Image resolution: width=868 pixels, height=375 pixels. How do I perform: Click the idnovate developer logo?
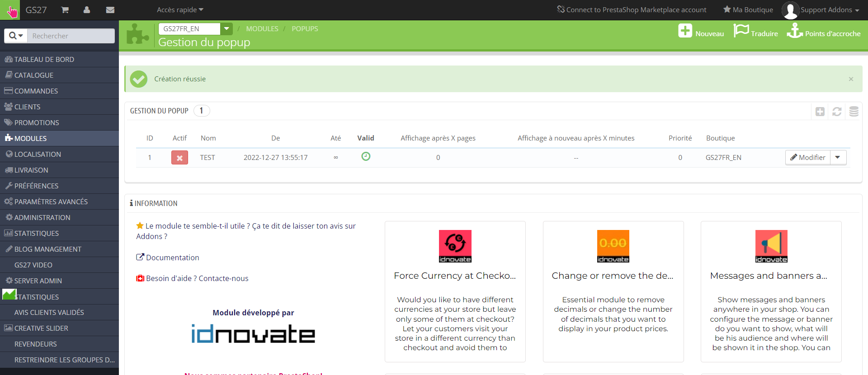tap(253, 334)
